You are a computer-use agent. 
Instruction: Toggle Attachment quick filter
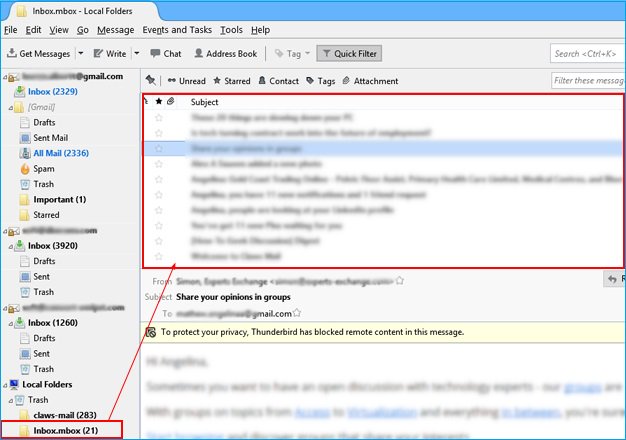coord(370,81)
